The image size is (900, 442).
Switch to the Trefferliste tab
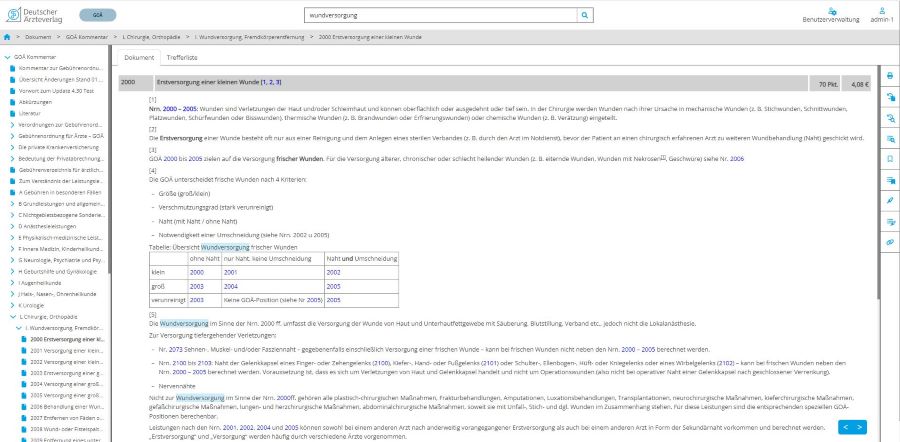181,57
